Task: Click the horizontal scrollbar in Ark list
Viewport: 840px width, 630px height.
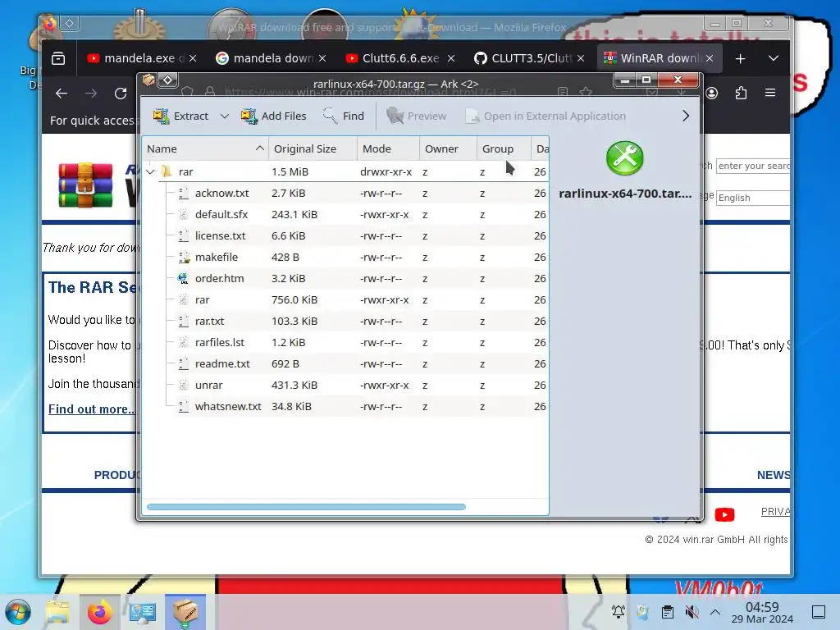Action: click(x=306, y=507)
